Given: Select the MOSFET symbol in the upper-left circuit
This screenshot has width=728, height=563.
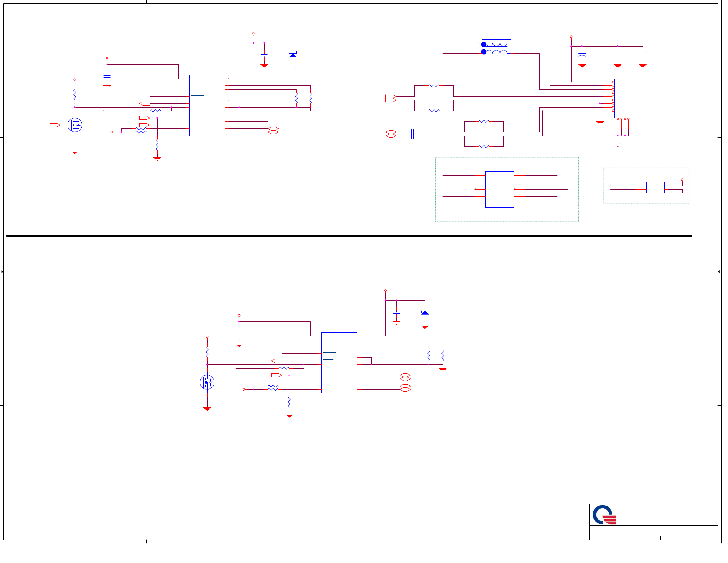Looking at the screenshot, I should tap(75, 125).
